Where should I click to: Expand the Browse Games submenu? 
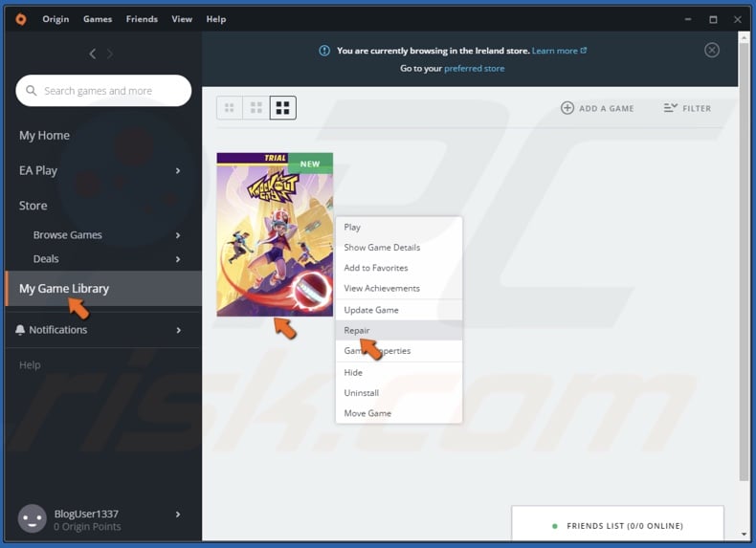[178, 235]
